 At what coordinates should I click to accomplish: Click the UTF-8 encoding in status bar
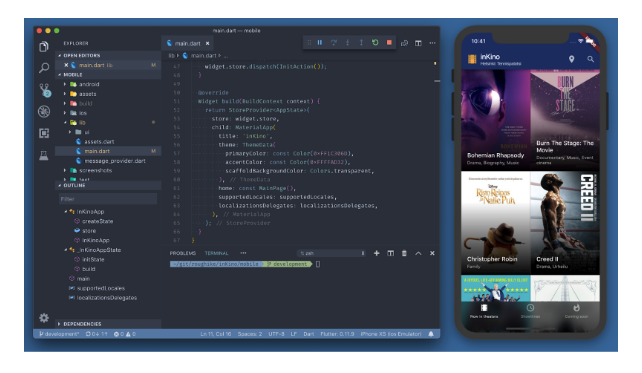[276, 334]
